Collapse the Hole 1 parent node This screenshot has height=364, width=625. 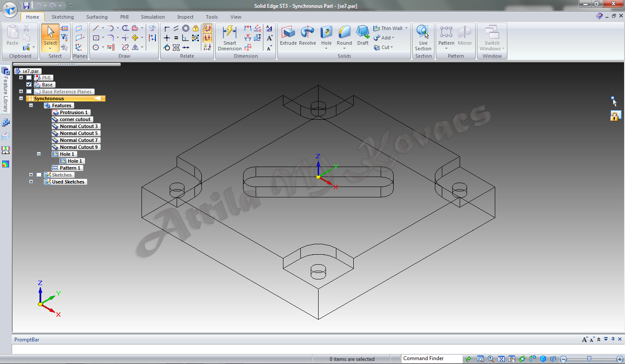click(39, 154)
